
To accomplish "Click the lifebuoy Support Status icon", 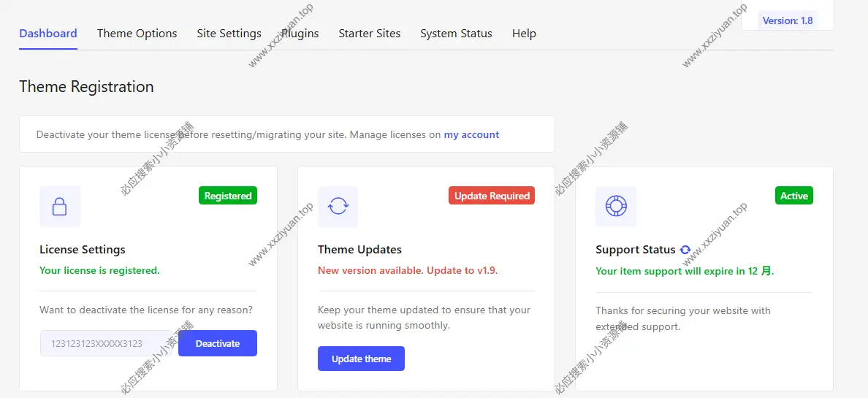I will pos(616,207).
